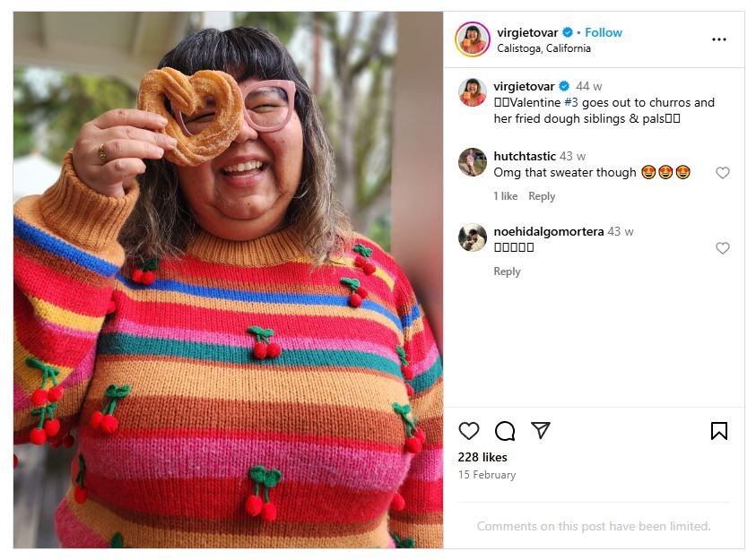Click the churro sweater post photo
This screenshot has width=756, height=560.
click(x=228, y=280)
